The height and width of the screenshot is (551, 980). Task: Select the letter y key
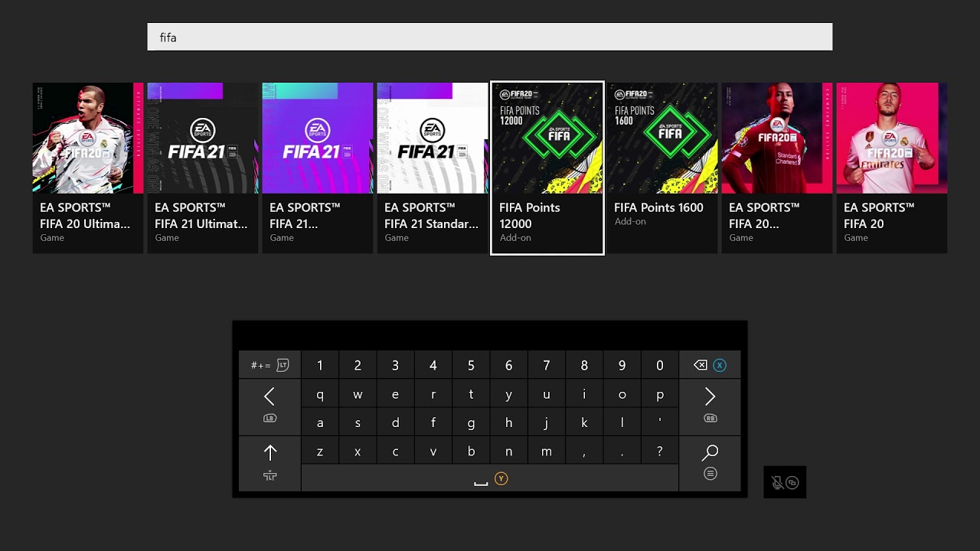coord(508,395)
